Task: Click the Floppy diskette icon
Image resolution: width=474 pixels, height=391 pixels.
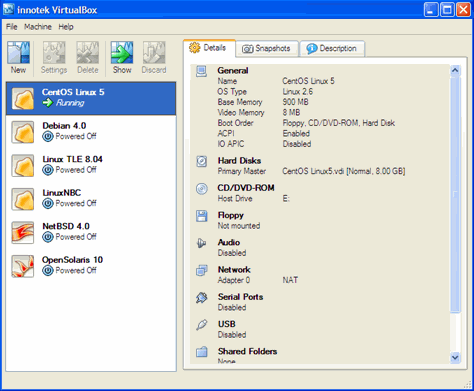Action: (202, 216)
